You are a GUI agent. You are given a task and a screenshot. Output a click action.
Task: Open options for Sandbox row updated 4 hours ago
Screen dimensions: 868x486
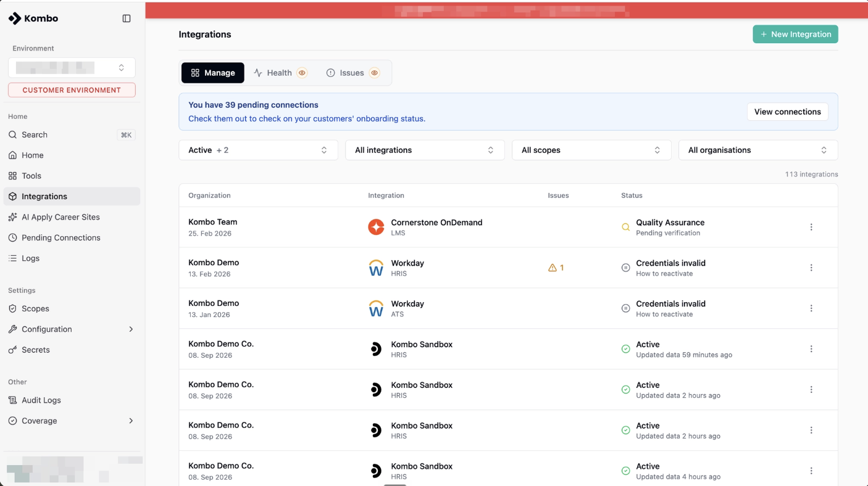[811, 471]
